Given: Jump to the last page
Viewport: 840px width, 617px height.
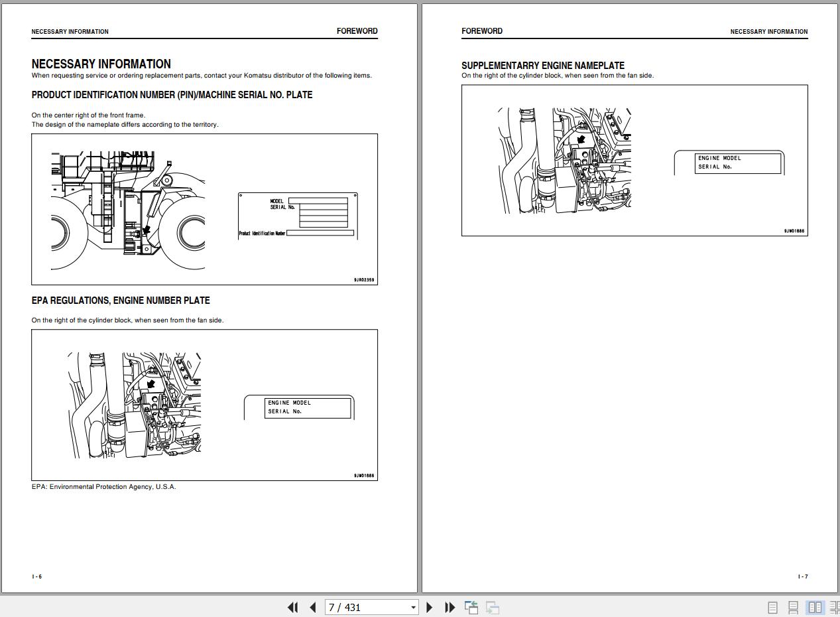Looking at the screenshot, I should click(x=450, y=607).
